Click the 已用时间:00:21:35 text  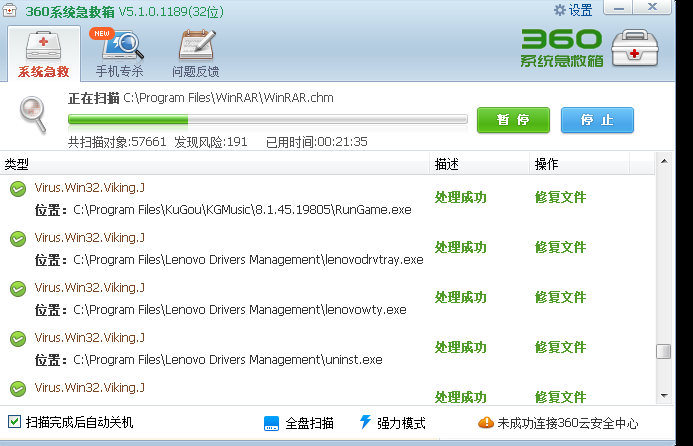(316, 142)
